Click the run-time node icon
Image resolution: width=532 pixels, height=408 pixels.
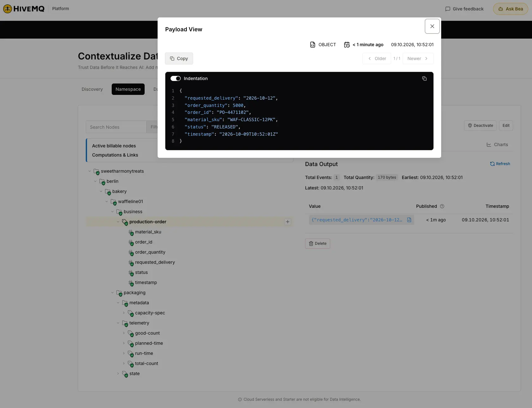[131, 354]
